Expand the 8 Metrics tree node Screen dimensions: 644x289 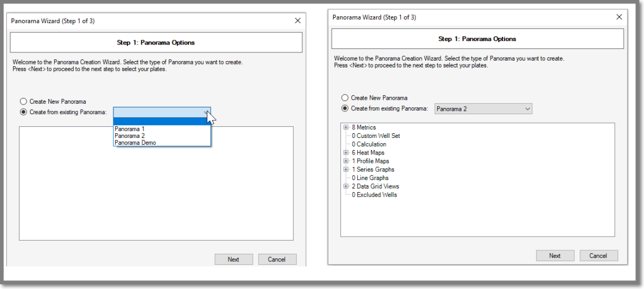[x=346, y=127]
